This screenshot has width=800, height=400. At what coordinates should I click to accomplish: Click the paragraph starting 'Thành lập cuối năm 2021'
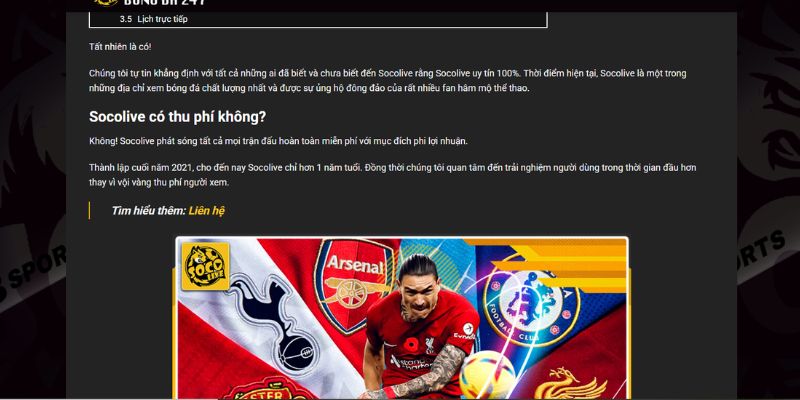[x=393, y=175]
